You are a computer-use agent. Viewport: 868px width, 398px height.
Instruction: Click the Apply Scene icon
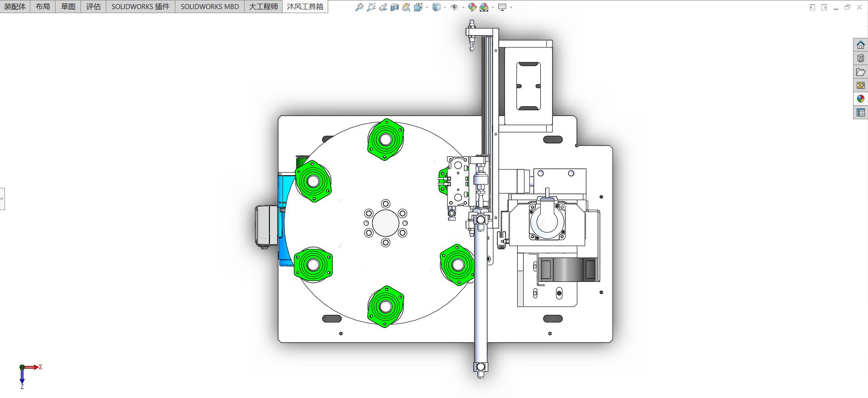[484, 7]
